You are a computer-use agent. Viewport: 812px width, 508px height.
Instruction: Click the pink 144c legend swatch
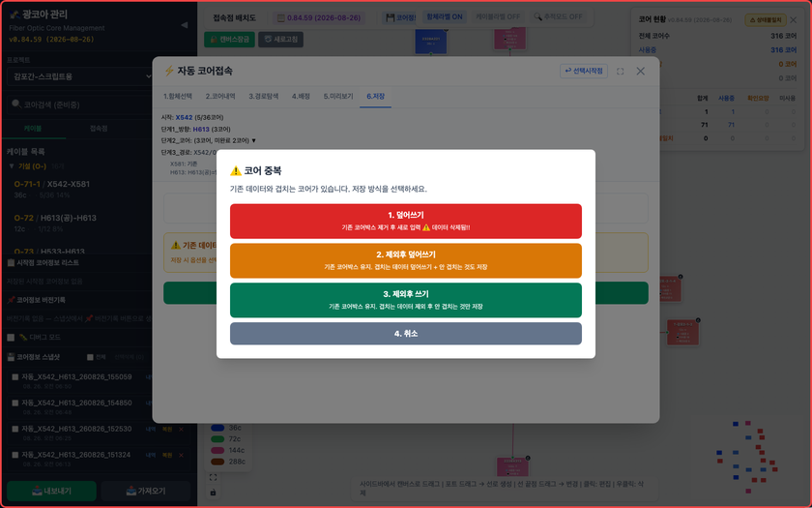[217, 450]
